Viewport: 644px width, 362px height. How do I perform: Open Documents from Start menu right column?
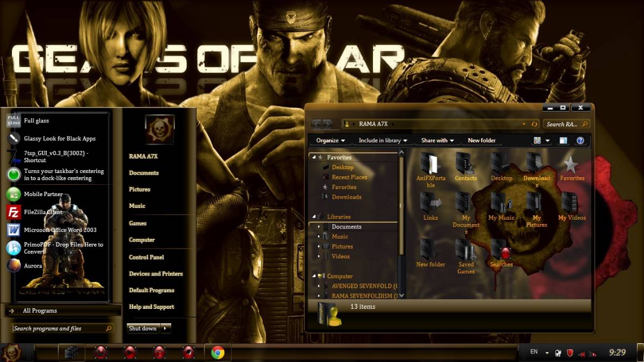click(144, 173)
